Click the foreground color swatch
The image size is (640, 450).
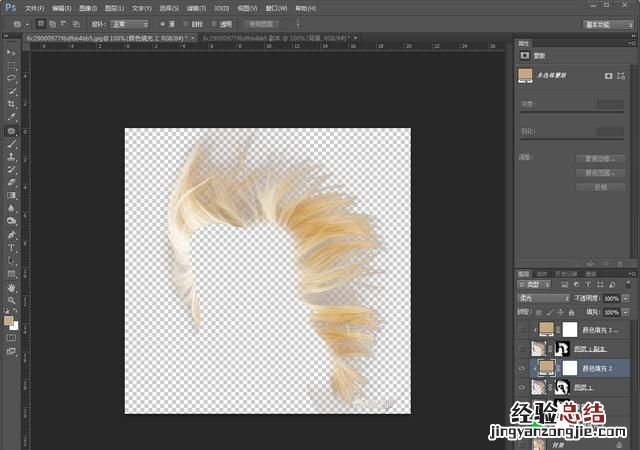9,320
